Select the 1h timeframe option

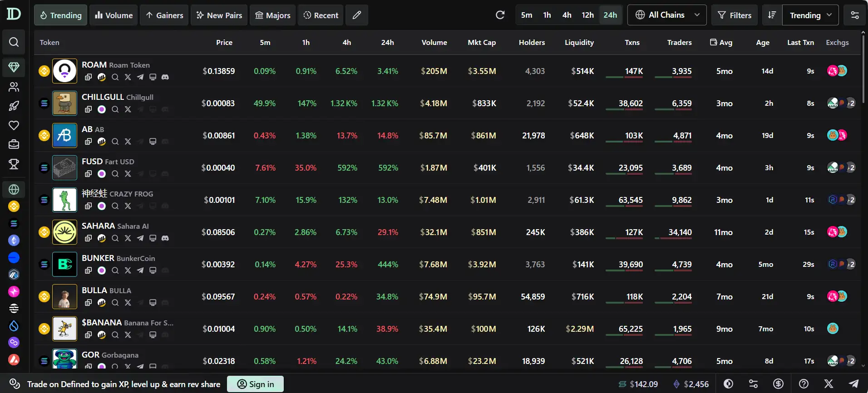[x=547, y=15]
